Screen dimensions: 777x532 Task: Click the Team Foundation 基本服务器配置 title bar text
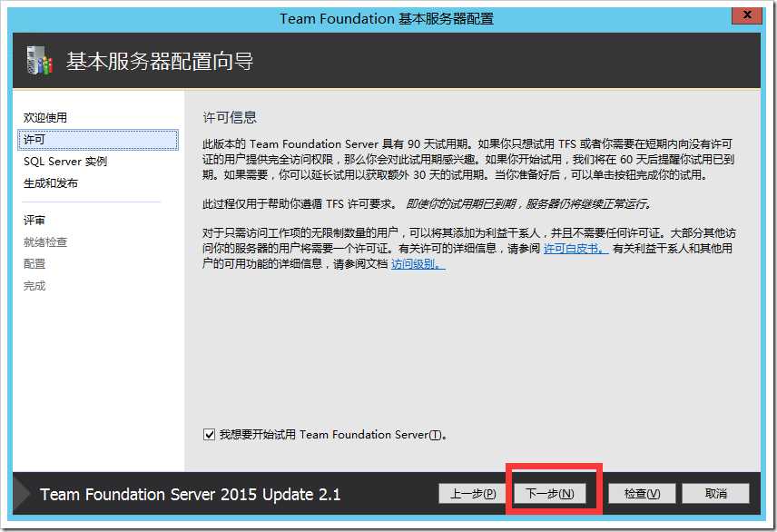coord(387,19)
